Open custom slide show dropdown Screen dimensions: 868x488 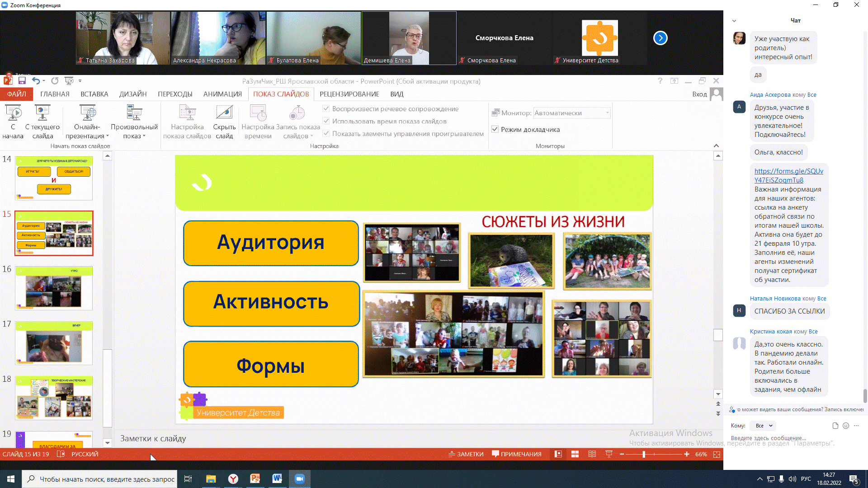click(134, 122)
